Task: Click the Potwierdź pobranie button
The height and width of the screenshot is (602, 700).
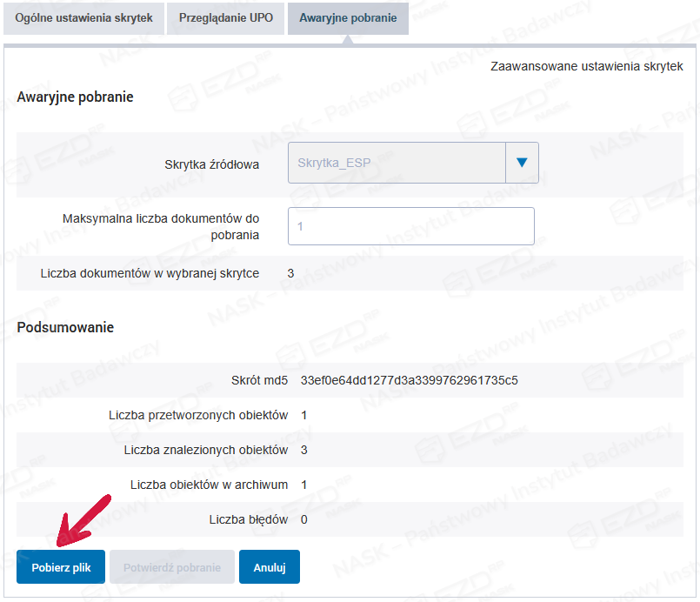Action: pyautogui.click(x=171, y=567)
